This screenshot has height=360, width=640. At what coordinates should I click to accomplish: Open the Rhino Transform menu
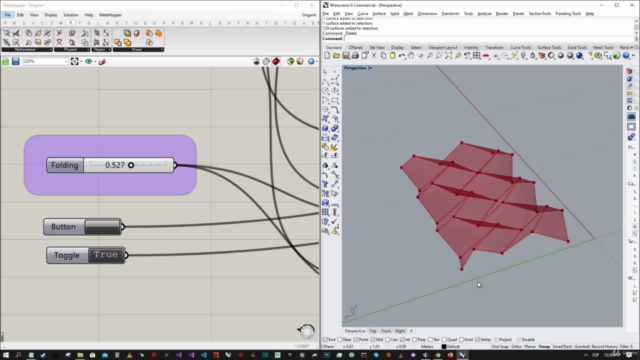[x=450, y=14]
